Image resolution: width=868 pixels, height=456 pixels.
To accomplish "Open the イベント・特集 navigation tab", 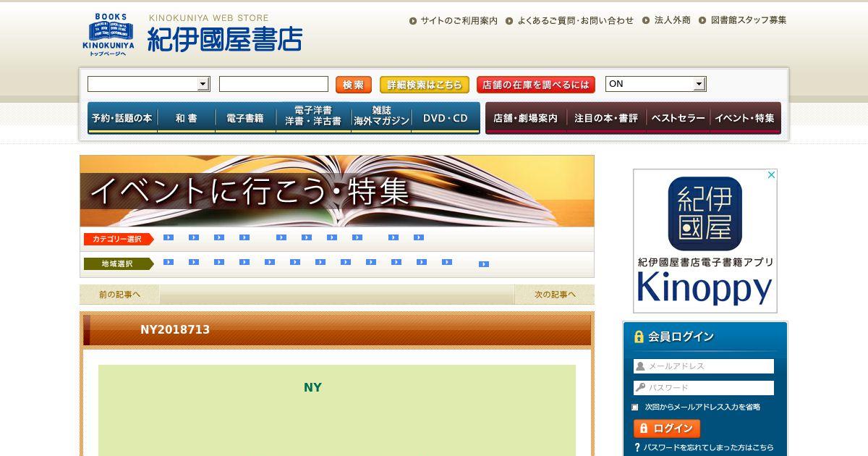I will (x=745, y=118).
